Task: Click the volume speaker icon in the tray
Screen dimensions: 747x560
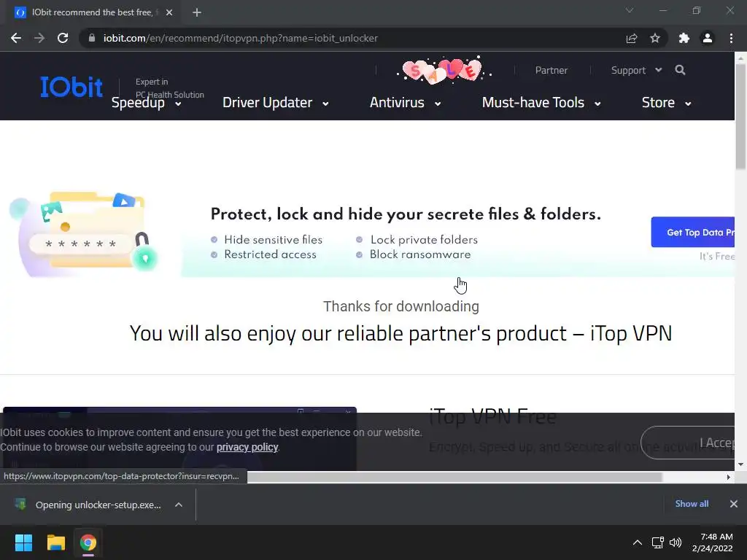Action: [676, 542]
